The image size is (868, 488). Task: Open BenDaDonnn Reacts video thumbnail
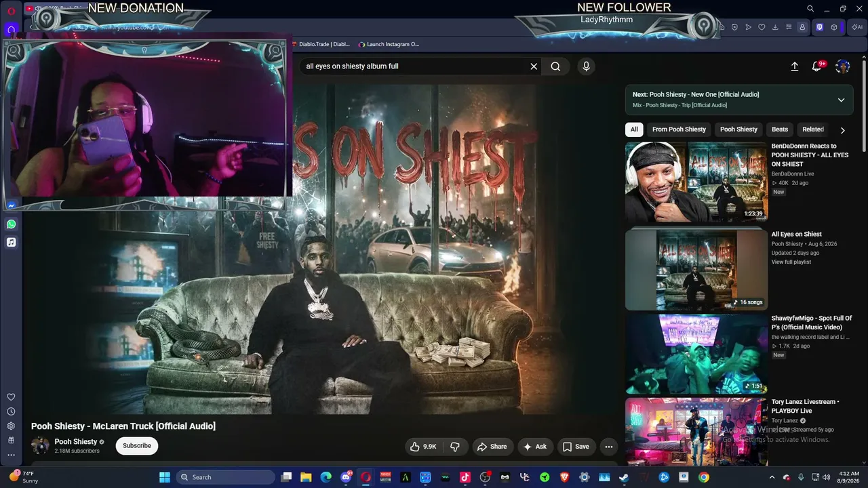pyautogui.click(x=696, y=182)
